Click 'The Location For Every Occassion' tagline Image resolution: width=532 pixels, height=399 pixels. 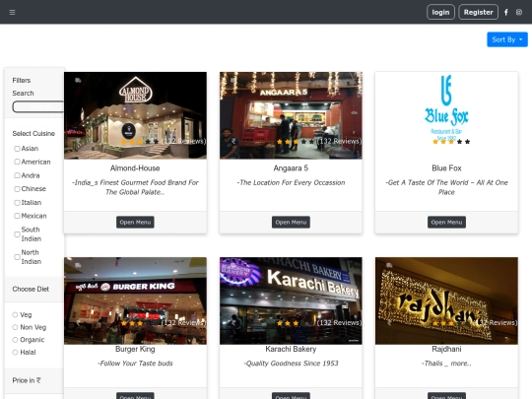pos(291,183)
